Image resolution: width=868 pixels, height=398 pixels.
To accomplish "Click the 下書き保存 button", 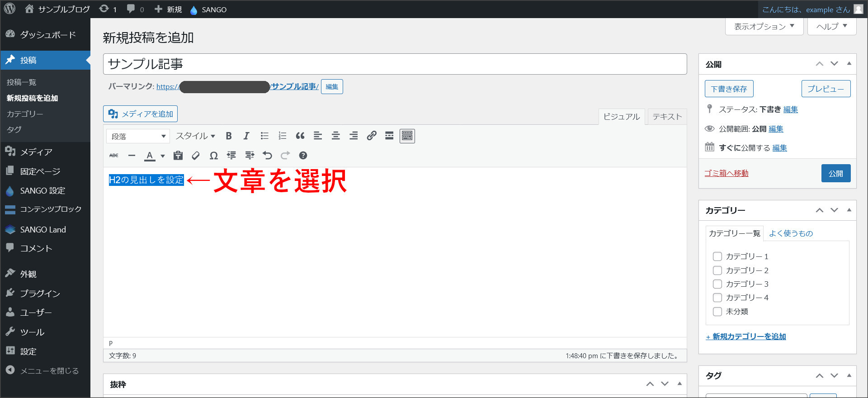I will pyautogui.click(x=729, y=89).
